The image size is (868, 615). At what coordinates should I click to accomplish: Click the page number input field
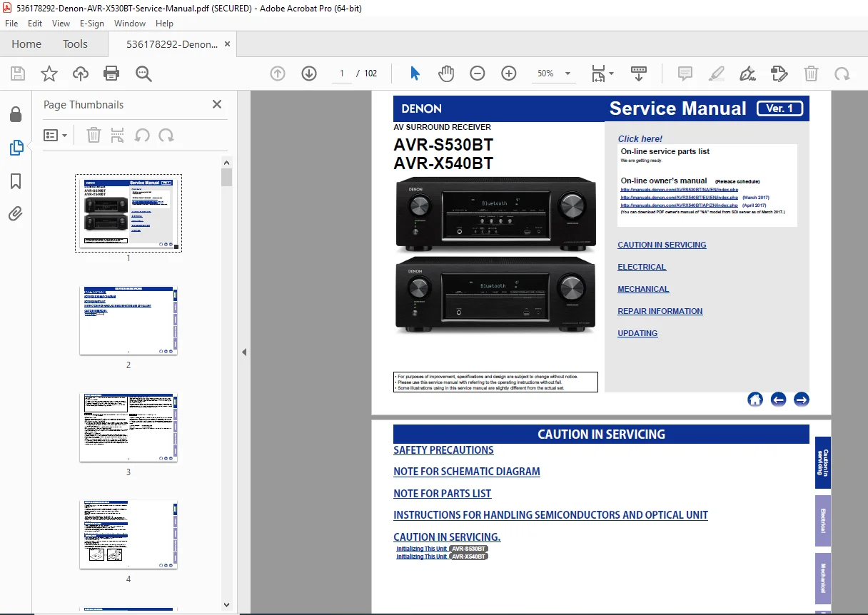tap(341, 73)
